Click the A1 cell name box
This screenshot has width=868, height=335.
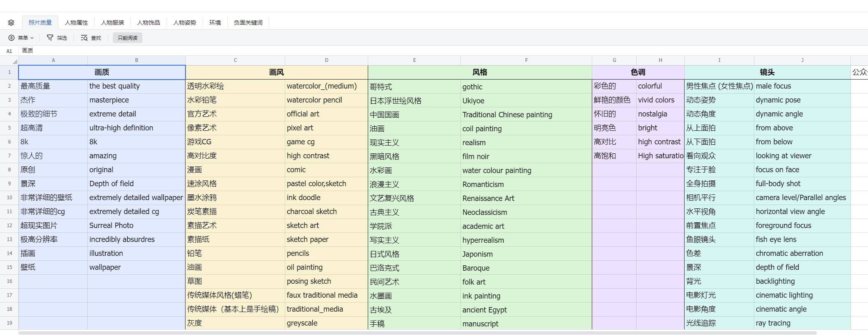click(9, 51)
